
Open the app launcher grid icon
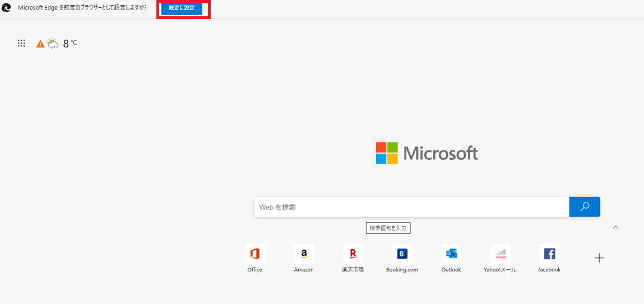21,43
